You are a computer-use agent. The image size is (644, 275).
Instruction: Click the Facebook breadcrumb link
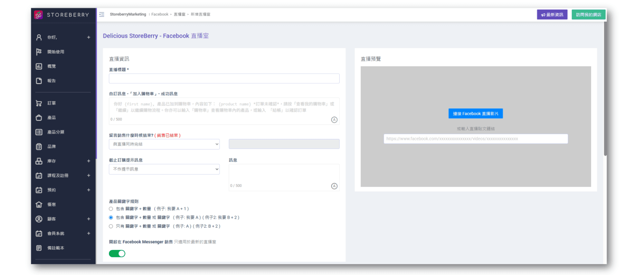(x=160, y=14)
